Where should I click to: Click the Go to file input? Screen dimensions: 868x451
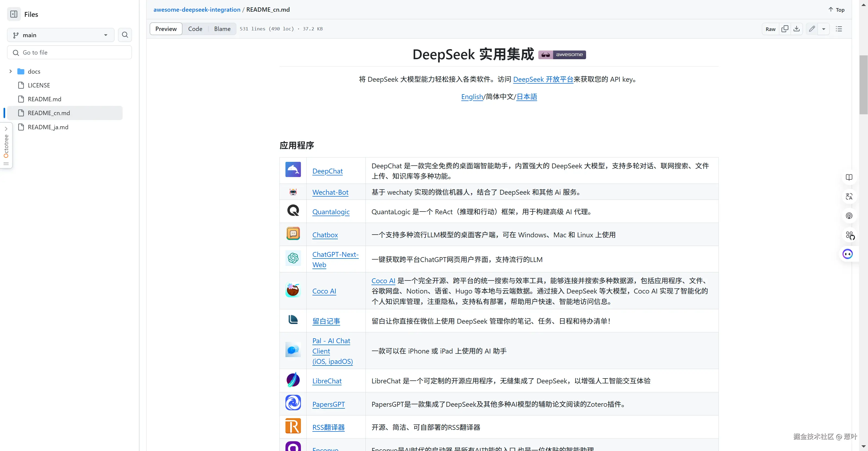(x=69, y=53)
